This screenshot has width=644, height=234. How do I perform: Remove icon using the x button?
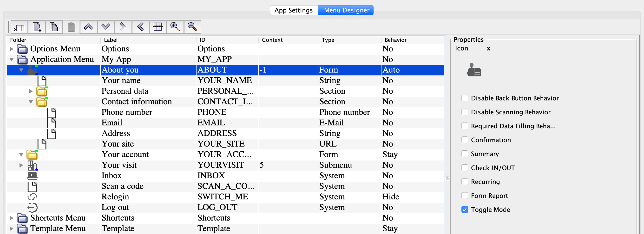488,48
